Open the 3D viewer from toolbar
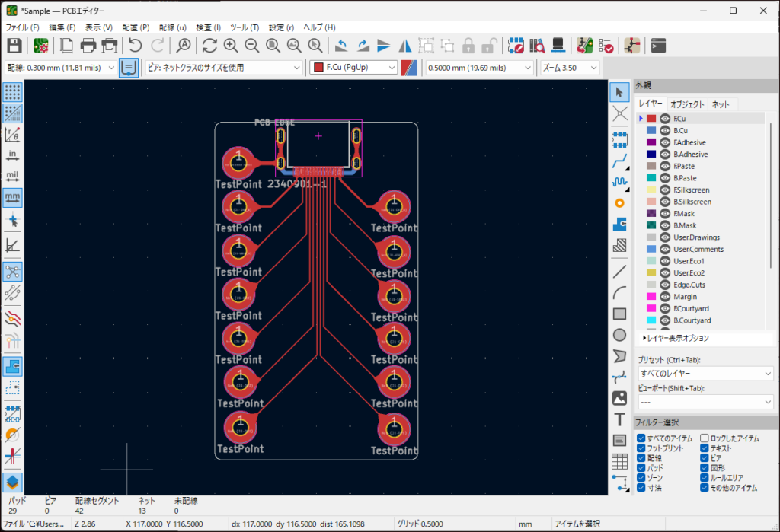The image size is (780, 532). pos(558,46)
